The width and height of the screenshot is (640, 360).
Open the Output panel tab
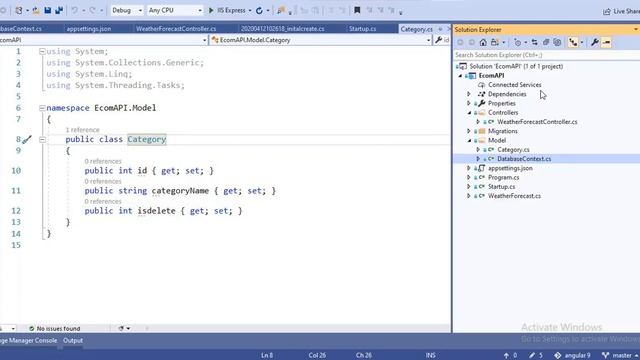(x=73, y=340)
